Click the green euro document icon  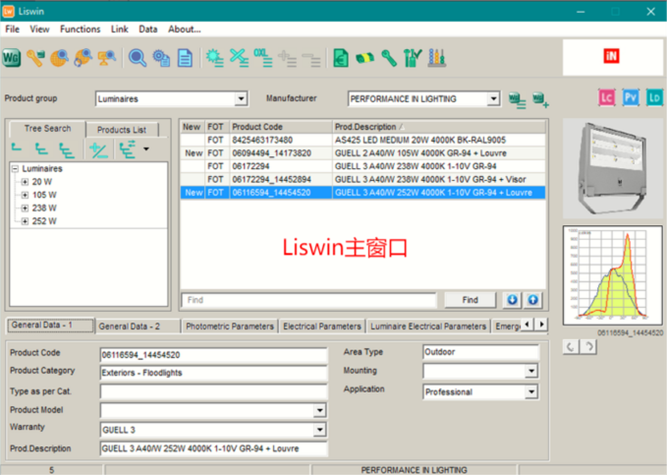click(x=341, y=57)
